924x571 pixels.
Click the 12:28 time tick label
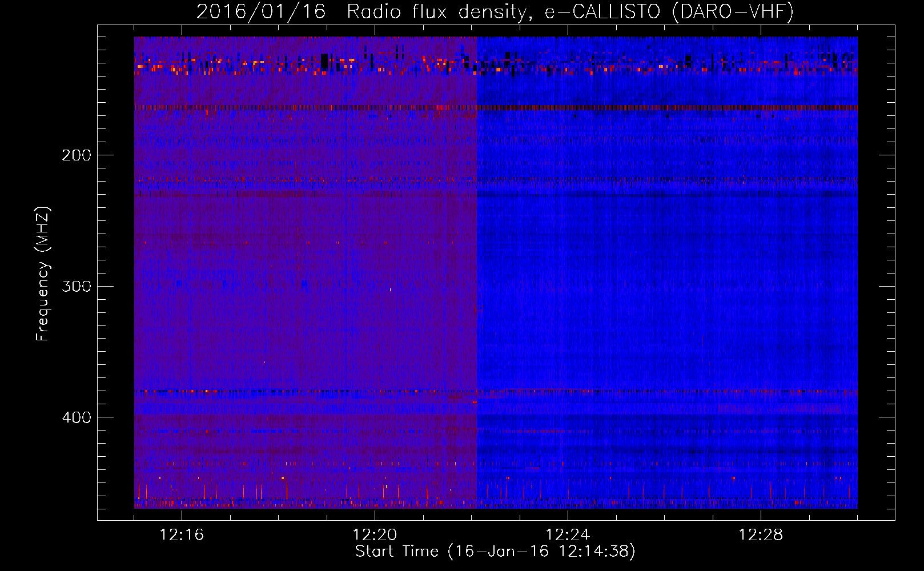pyautogui.click(x=761, y=535)
